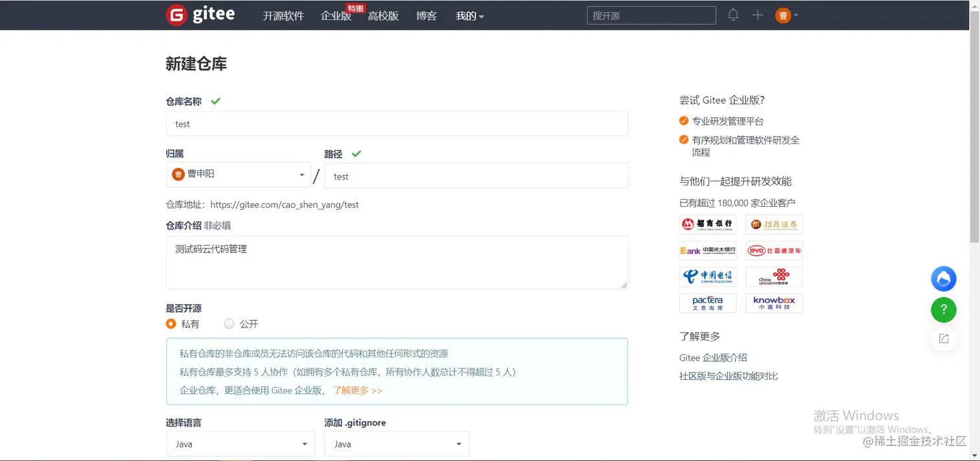Click the 专业研发管理平台 item
The image size is (980, 461).
[728, 121]
